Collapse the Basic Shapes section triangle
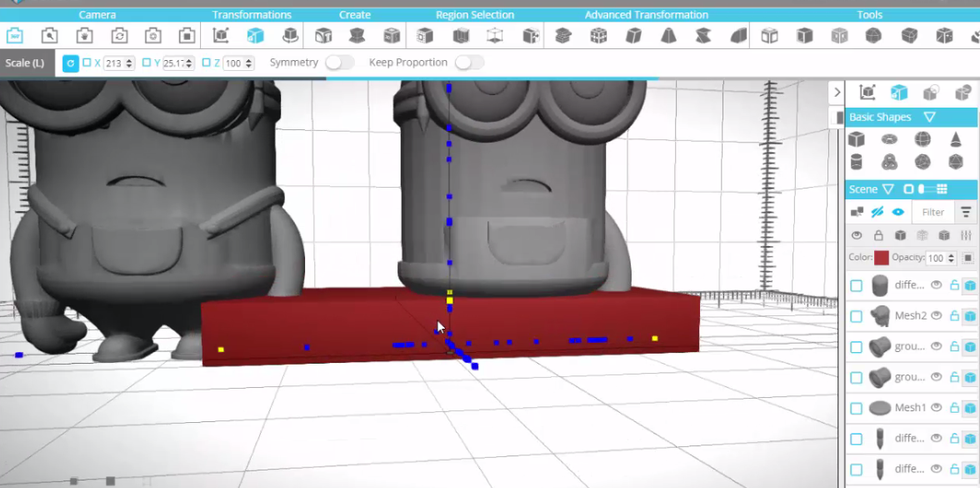 (x=929, y=117)
